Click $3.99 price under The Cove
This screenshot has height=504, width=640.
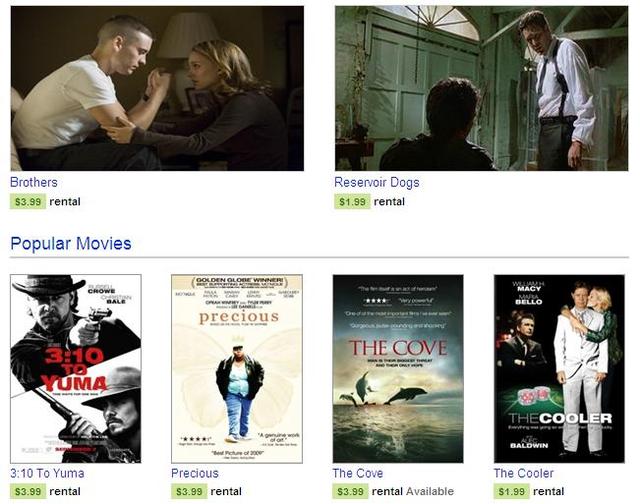coord(350,491)
